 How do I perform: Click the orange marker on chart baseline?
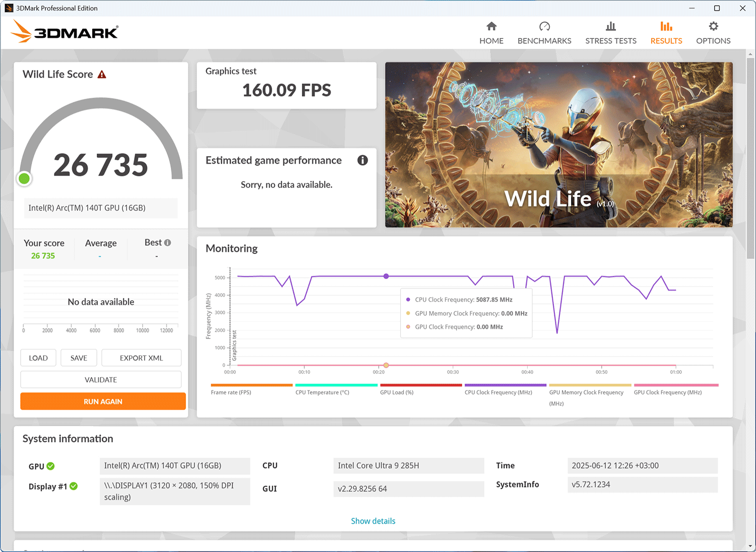pyautogui.click(x=386, y=365)
